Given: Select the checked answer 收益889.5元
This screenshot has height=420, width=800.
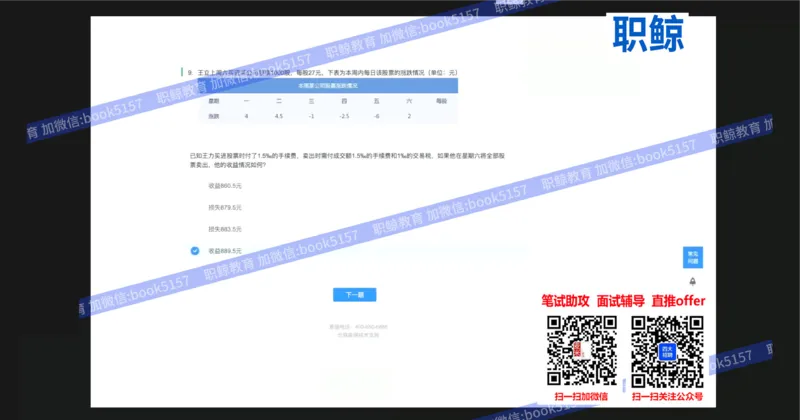Looking at the screenshot, I should point(216,251).
